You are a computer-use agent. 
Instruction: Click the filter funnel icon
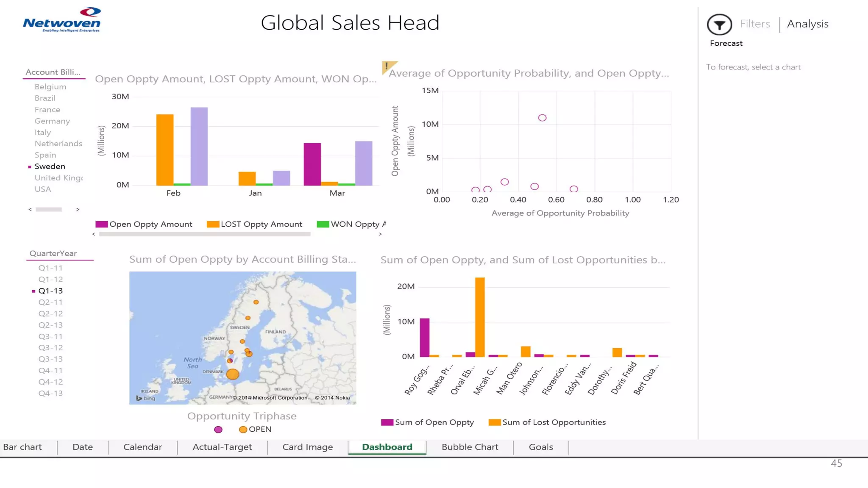click(x=719, y=25)
